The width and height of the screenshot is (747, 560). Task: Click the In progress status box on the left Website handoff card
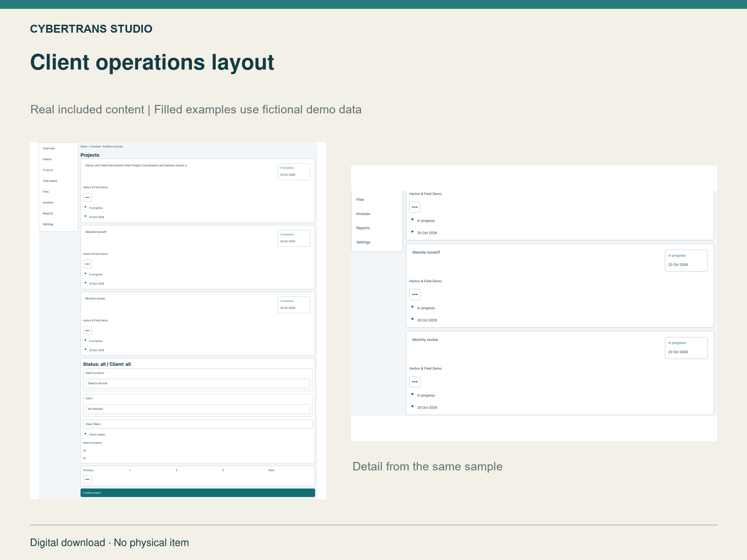(x=294, y=238)
